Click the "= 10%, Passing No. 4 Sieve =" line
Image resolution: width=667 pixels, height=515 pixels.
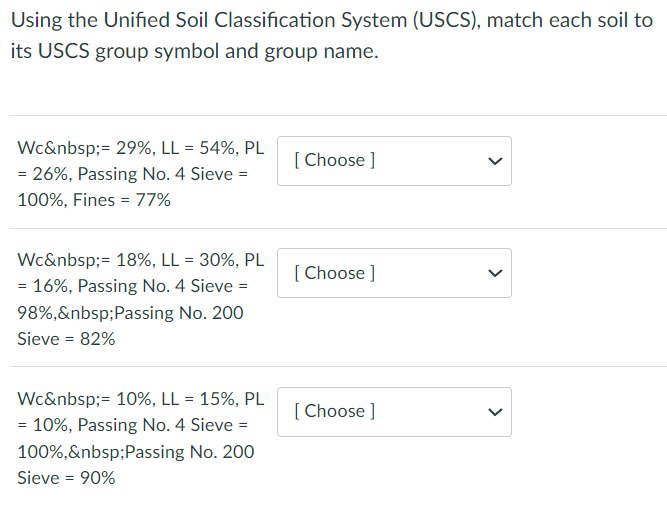132,425
